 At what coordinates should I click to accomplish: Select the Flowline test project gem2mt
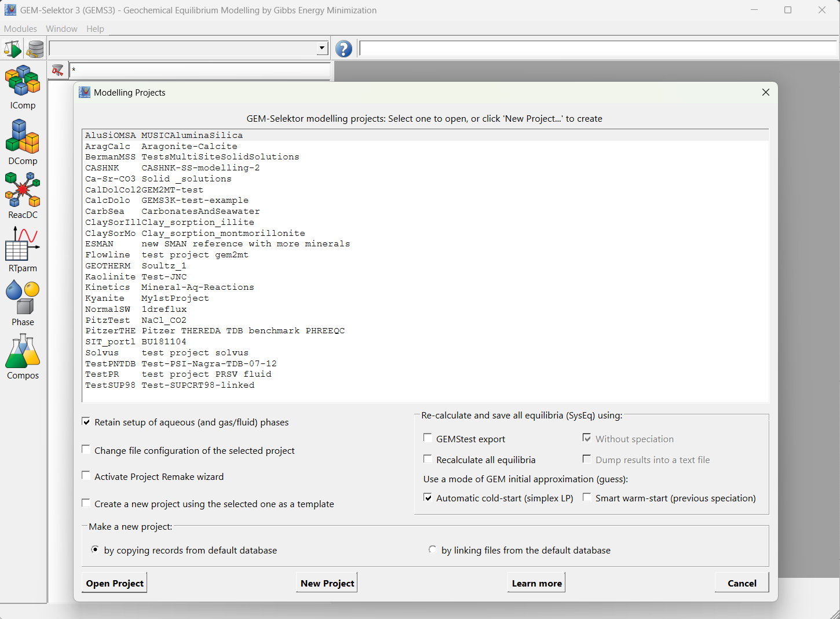click(x=425, y=255)
